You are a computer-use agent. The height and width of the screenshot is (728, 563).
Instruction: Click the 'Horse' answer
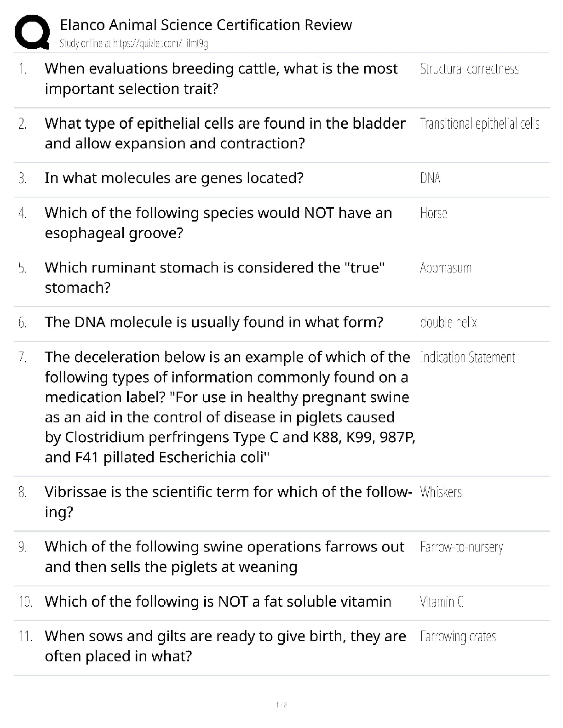coord(433,213)
